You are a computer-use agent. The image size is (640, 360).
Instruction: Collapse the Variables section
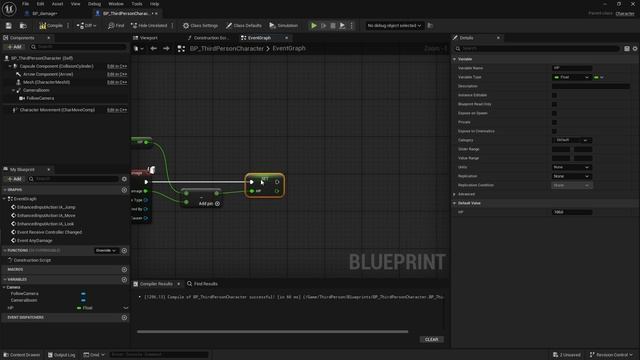point(4,280)
